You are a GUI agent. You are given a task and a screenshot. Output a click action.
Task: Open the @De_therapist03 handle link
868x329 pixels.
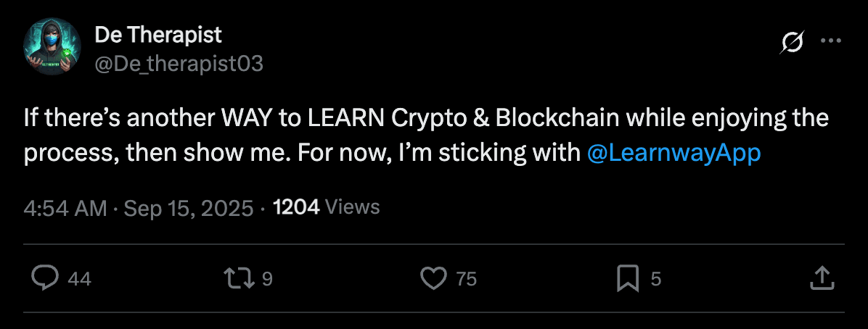[x=179, y=64]
